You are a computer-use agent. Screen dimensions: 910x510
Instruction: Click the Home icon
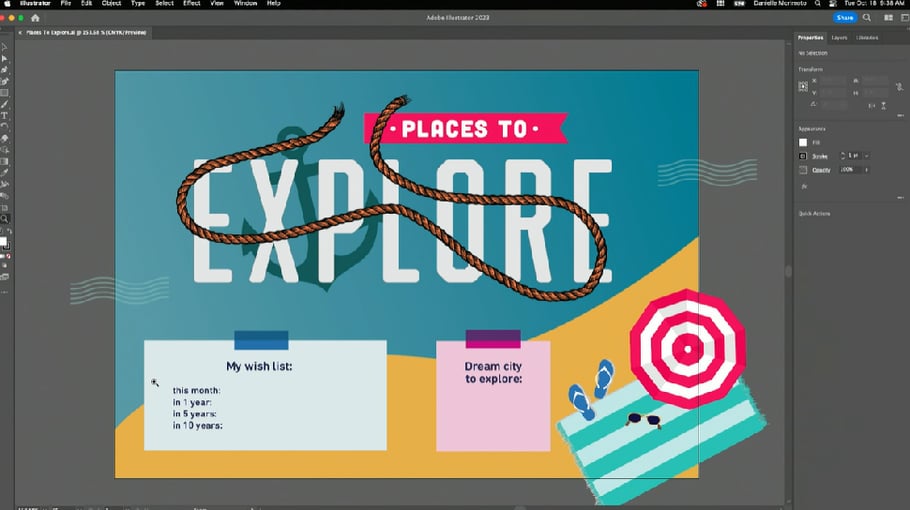[35, 18]
